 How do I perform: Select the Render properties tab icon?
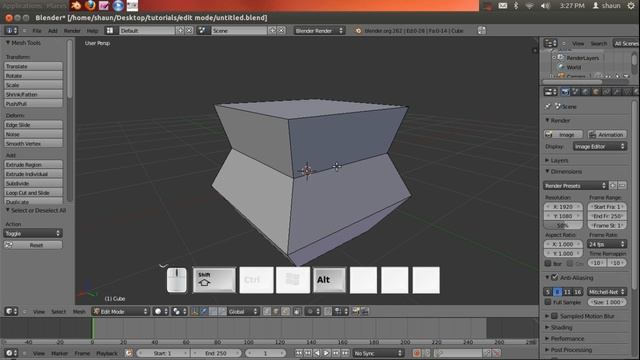pyautogui.click(x=565, y=92)
